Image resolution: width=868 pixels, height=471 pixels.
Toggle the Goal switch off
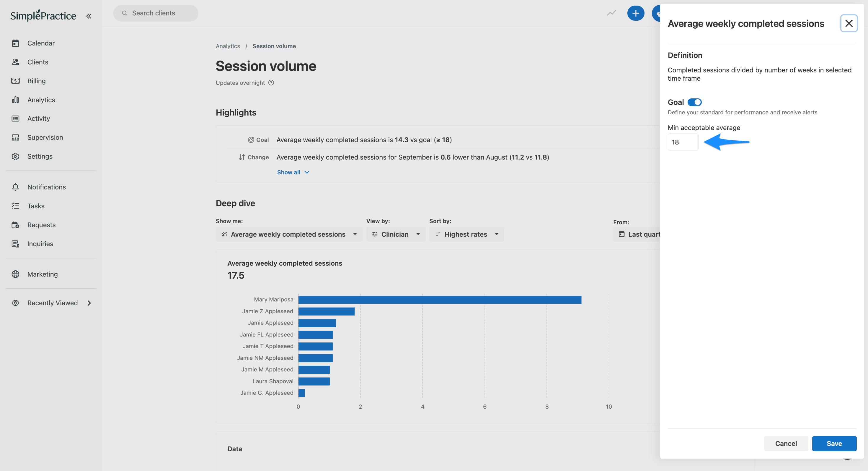[694, 102]
